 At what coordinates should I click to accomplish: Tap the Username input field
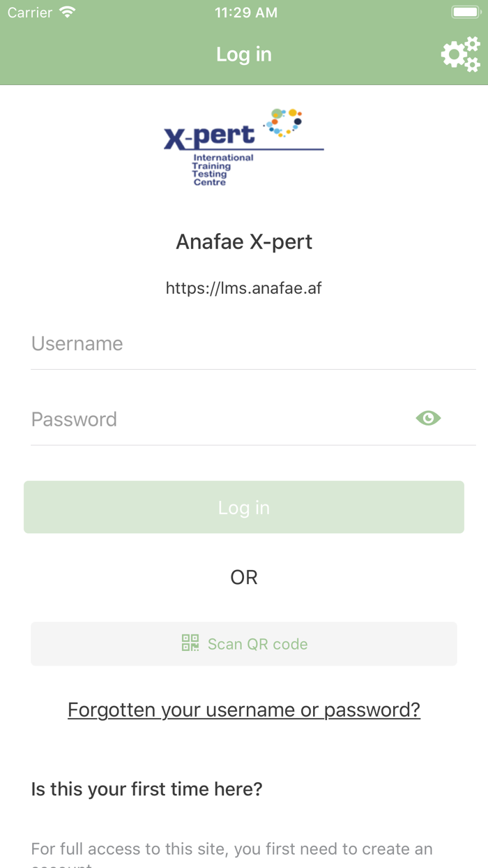point(243,343)
